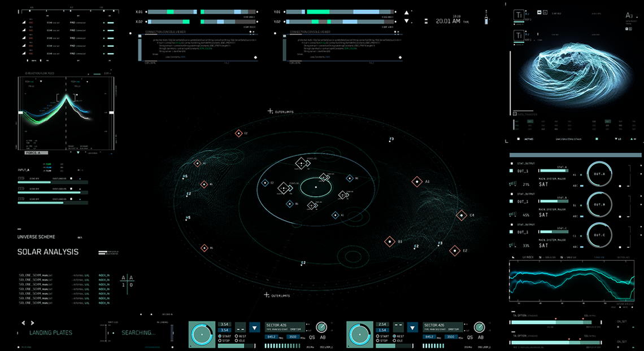The height and width of the screenshot is (351, 644).
Task: Click the circular dial in the 2.54 sector panel
Action: pos(360,335)
